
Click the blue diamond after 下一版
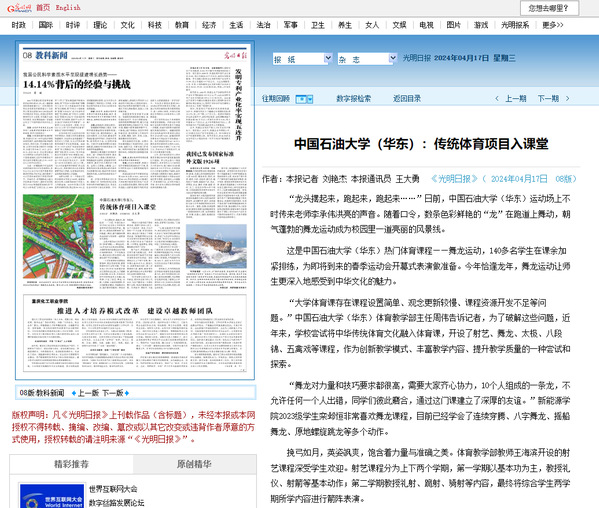(127, 393)
